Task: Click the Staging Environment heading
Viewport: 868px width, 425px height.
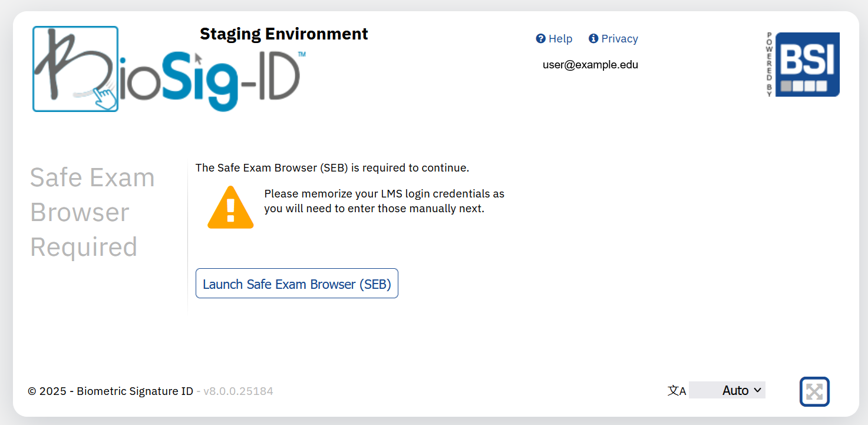Action: (284, 34)
